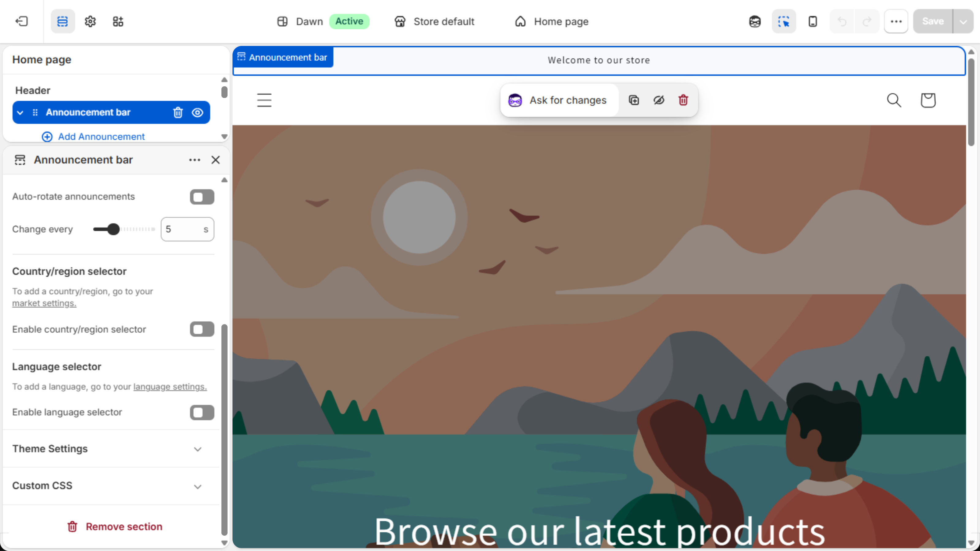This screenshot has height=551, width=980.
Task: Open language settings link
Action: (170, 387)
